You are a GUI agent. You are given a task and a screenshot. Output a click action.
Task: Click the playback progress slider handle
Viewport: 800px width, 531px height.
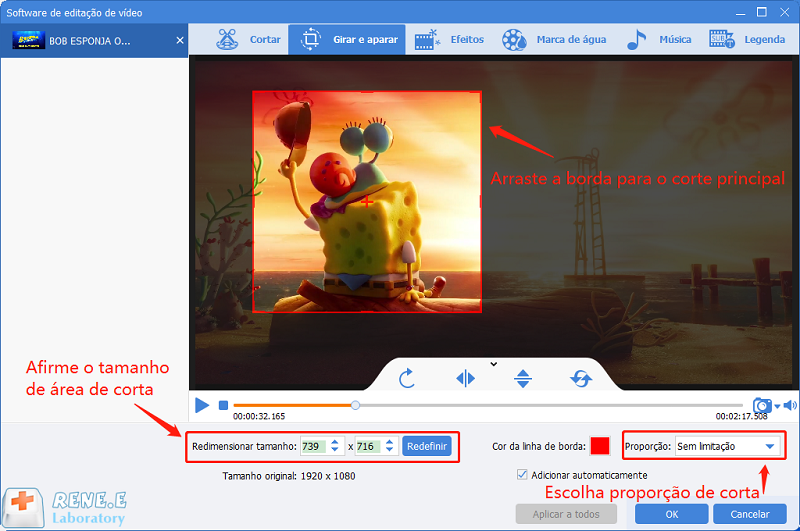355,406
